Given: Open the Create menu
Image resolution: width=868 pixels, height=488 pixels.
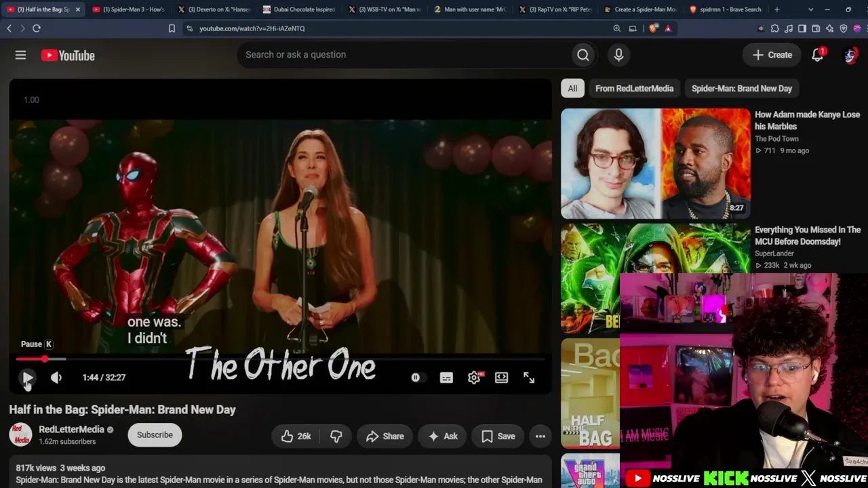Looking at the screenshot, I should point(772,55).
